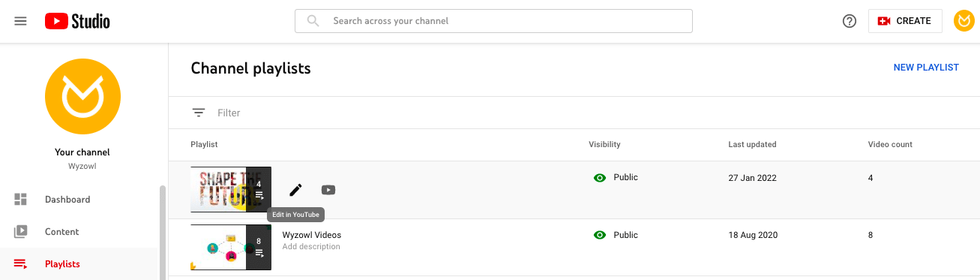The height and width of the screenshot is (280, 980).
Task: Click the large channel profile picture
Action: coord(82,97)
